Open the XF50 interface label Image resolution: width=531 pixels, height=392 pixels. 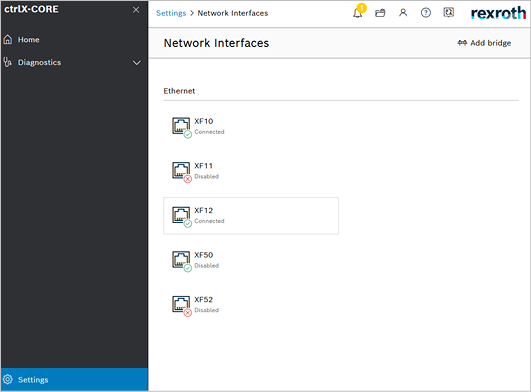(x=204, y=255)
